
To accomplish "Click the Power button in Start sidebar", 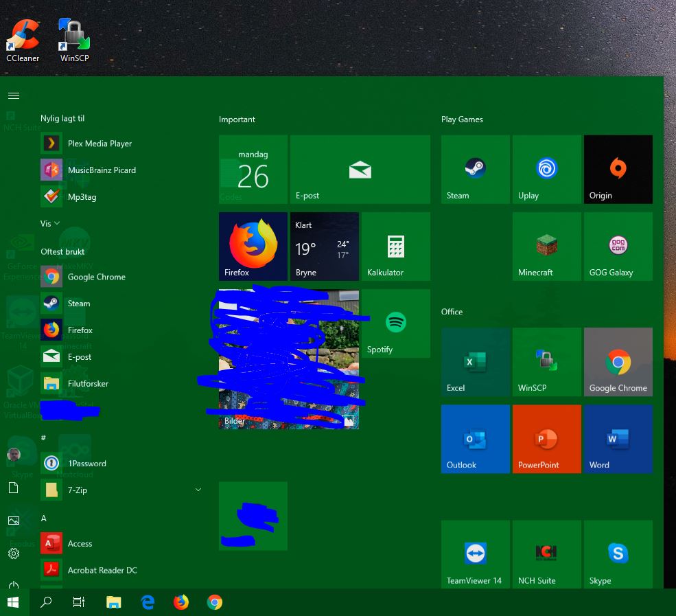I will [x=14, y=585].
